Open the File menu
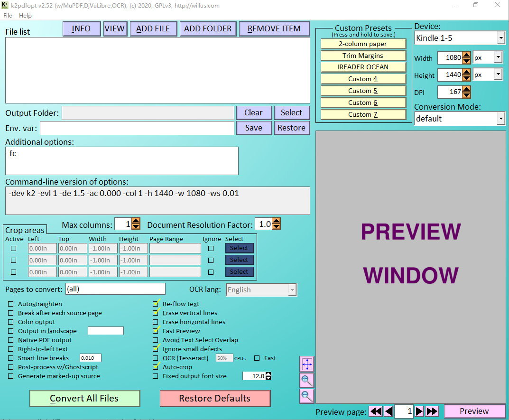Viewport: 509px width, 420px height. (x=8, y=16)
